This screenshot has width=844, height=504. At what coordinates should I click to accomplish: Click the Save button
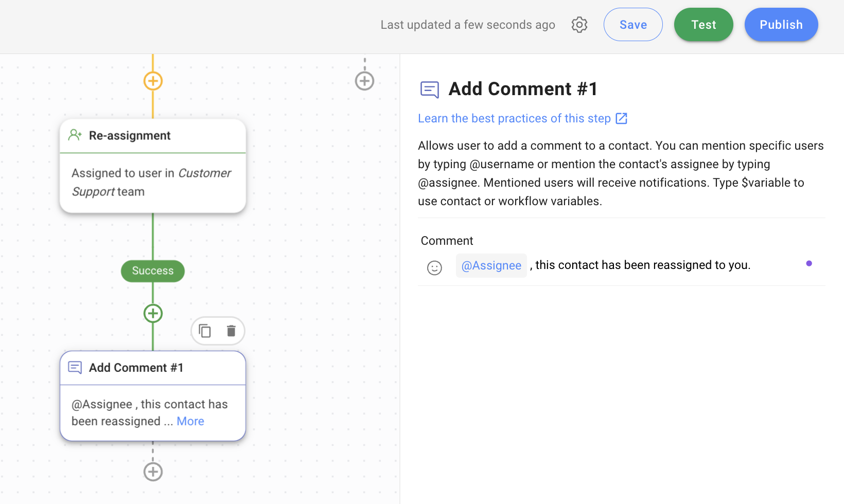(x=632, y=25)
